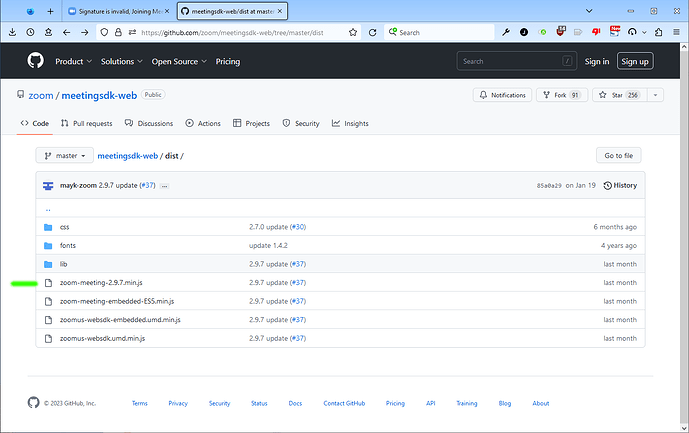Open the meetingsdk-web breadcrumb link
The height and width of the screenshot is (433, 689).
127,156
